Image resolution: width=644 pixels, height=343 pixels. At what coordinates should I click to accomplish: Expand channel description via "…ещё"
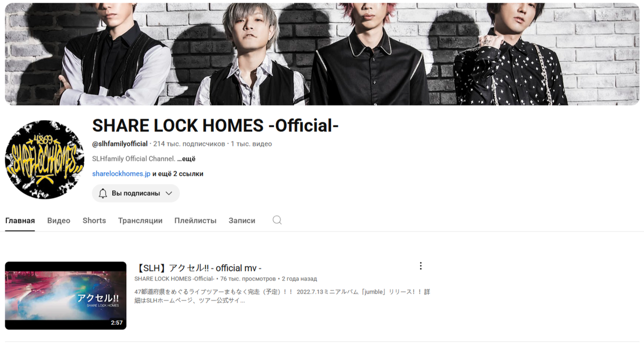186,159
